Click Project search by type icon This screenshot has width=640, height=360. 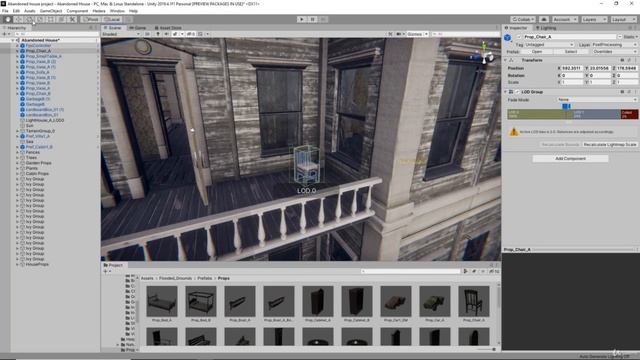pyautogui.click(x=465, y=271)
